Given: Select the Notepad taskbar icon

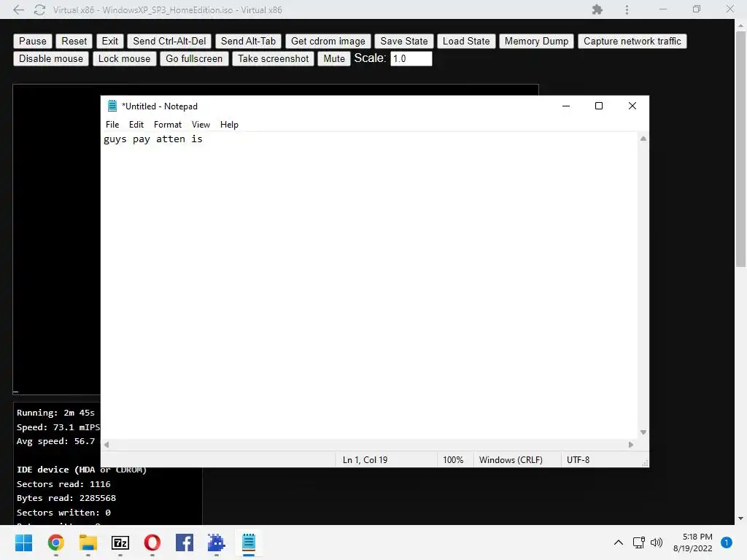Looking at the screenshot, I should pyautogui.click(x=249, y=542).
